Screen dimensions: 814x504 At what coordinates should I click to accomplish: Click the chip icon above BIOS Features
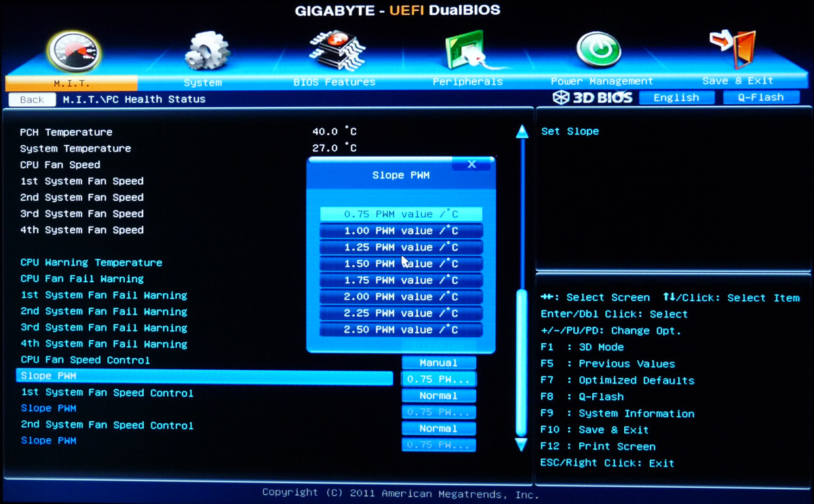point(337,50)
